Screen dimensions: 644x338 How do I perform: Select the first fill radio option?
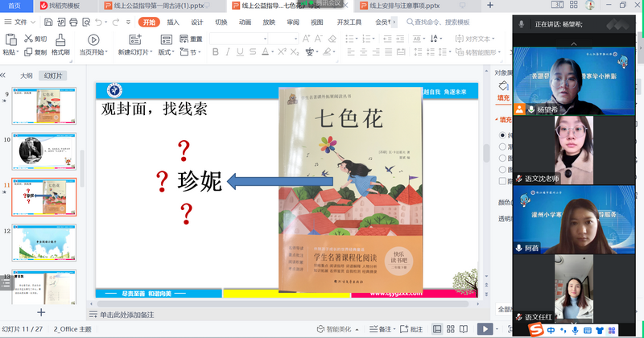coord(503,135)
